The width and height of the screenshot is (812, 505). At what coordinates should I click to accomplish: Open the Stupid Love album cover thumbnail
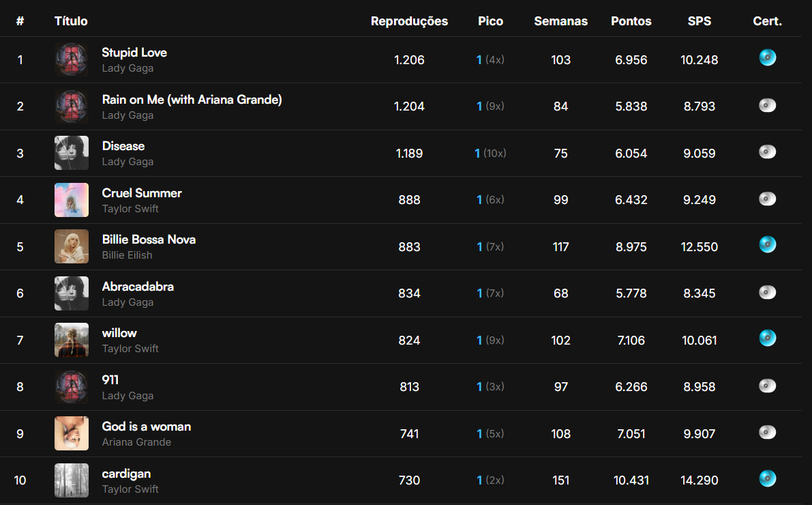click(x=72, y=59)
